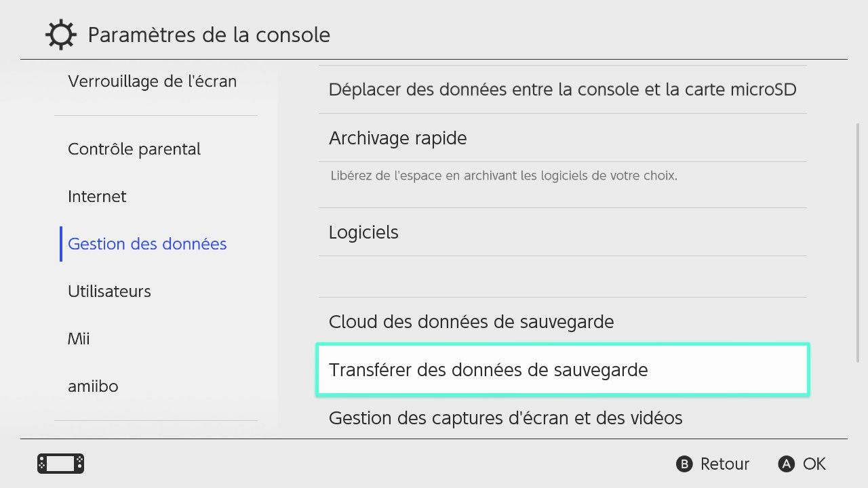
Task: Click the A button icon next to OK
Action: [x=787, y=464]
